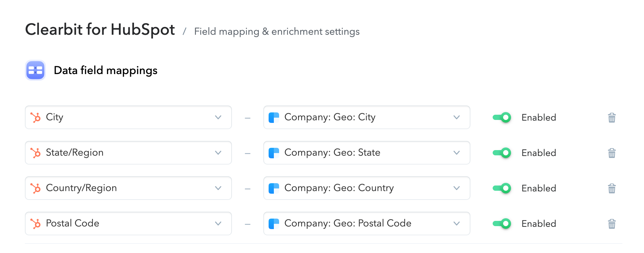Click Clearbit logo in Geo: State field
644x253 pixels.
274,153
